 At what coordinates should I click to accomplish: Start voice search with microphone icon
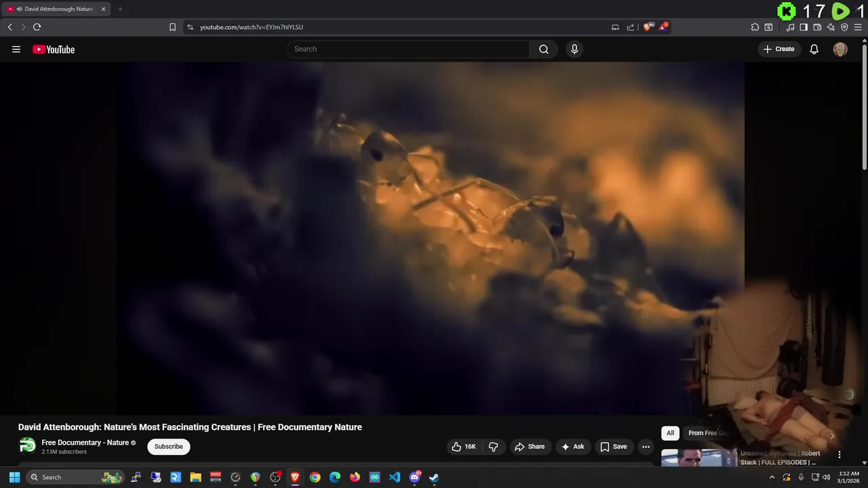pos(574,49)
